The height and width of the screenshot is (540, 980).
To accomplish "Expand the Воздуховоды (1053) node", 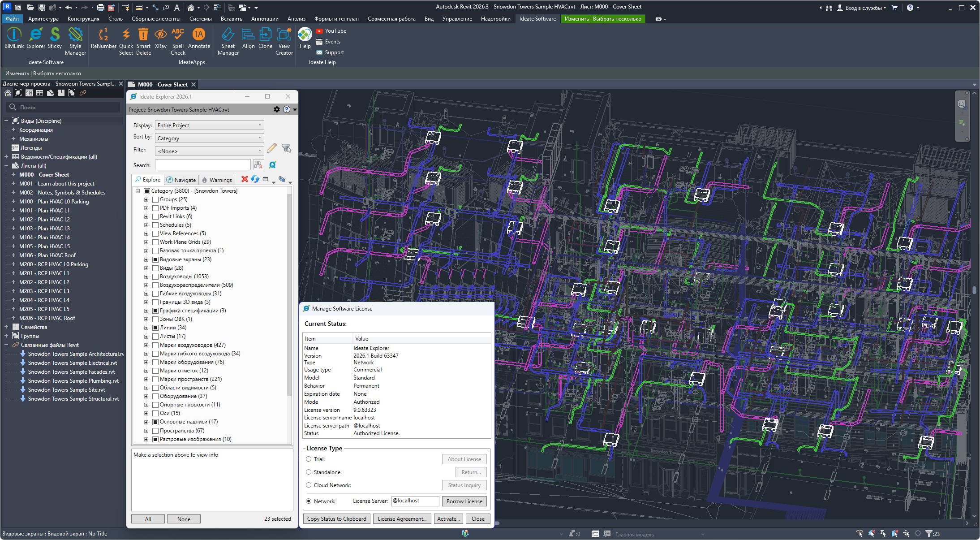I will point(146,276).
